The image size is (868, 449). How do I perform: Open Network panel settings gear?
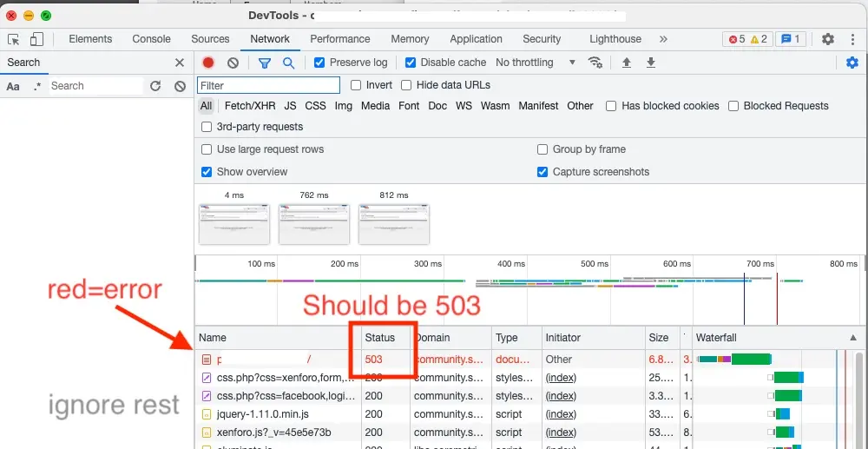click(x=852, y=63)
